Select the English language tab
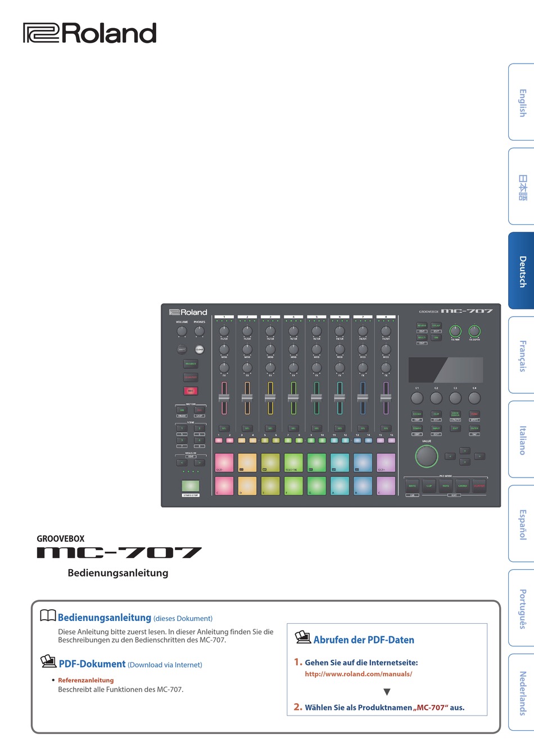Viewport: 534px width, 756px height. tap(522, 102)
